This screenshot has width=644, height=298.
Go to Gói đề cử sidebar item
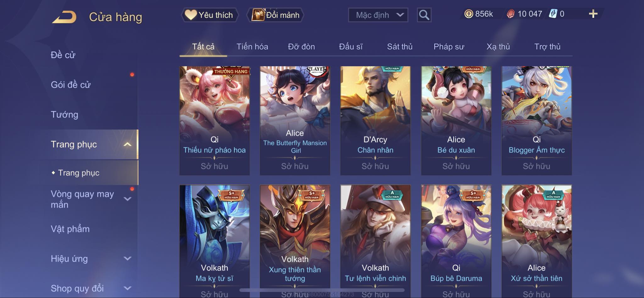pos(71,85)
